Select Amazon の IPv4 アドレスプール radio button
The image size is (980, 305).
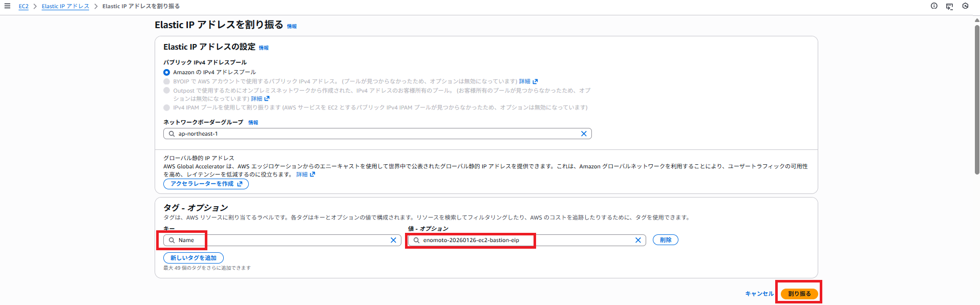click(x=166, y=72)
